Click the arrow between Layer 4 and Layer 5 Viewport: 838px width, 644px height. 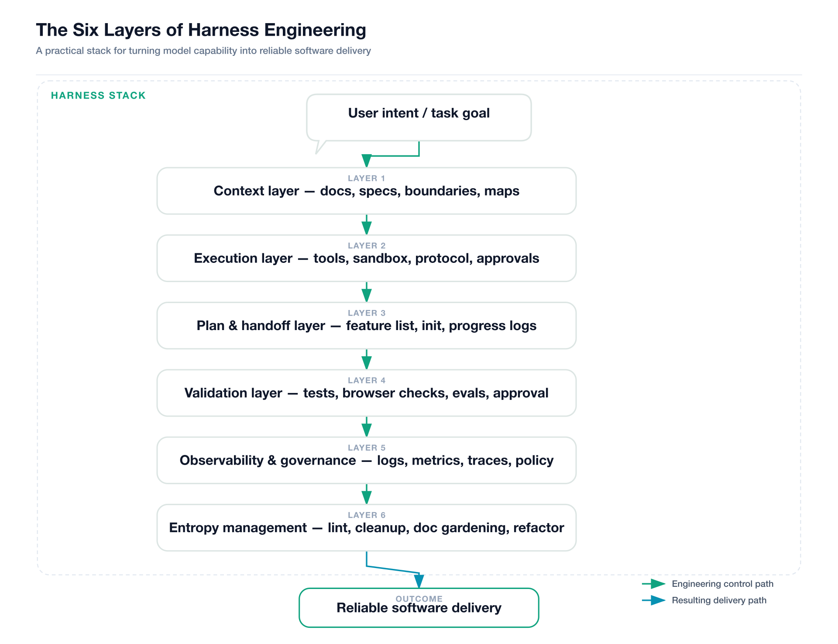[x=367, y=427]
